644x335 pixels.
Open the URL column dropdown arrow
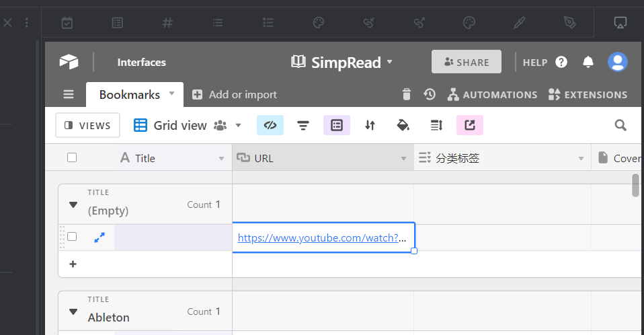[x=404, y=159]
